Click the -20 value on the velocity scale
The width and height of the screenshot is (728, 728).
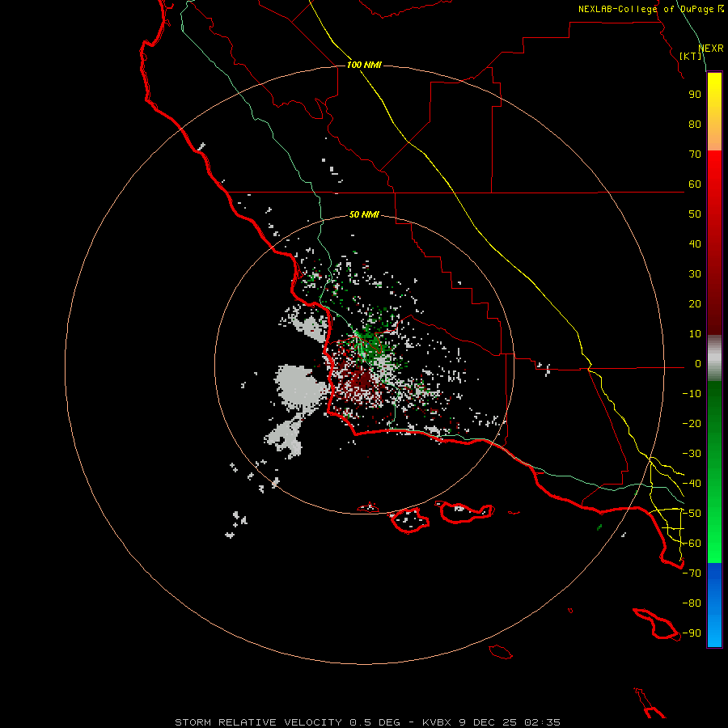[x=692, y=424]
